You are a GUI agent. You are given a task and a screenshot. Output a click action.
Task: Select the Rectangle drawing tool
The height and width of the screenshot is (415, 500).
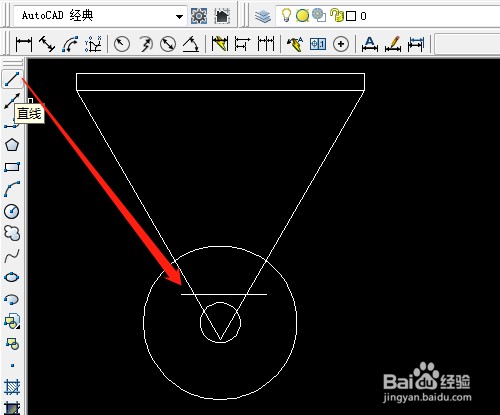click(x=12, y=167)
